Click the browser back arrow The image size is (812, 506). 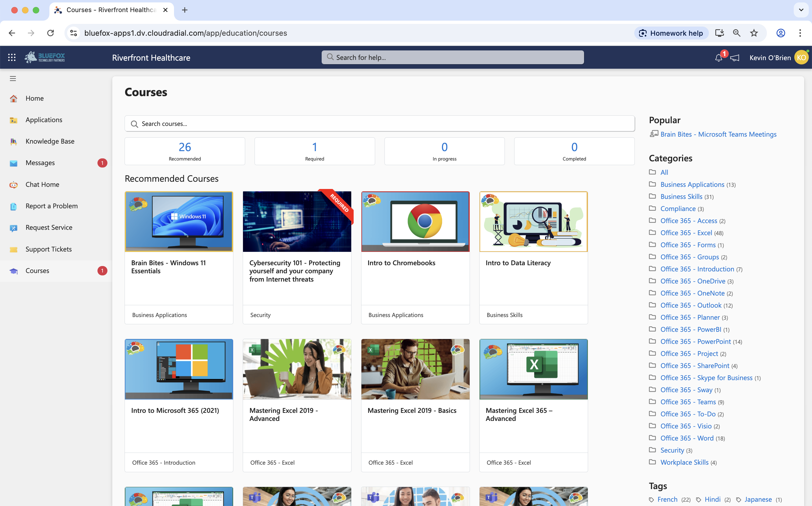point(12,33)
